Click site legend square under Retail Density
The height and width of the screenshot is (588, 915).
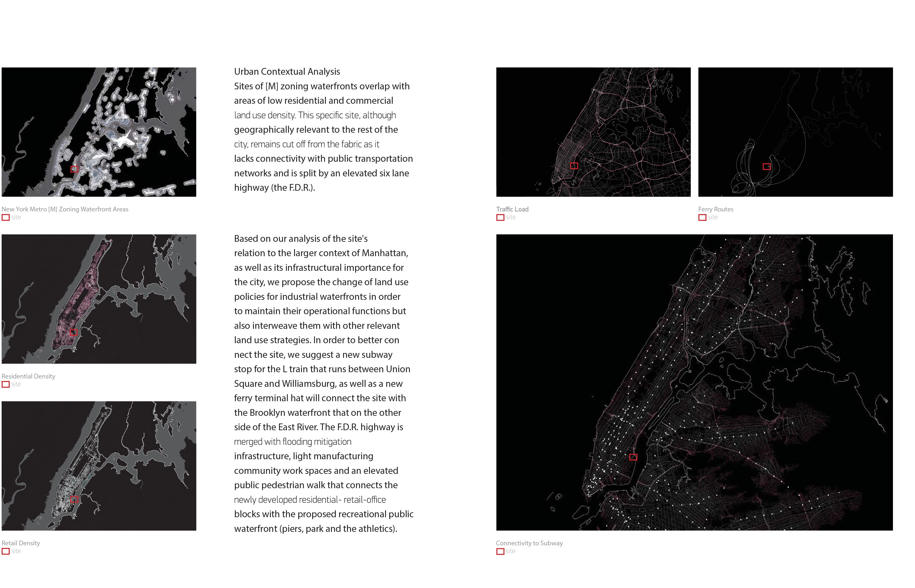pyautogui.click(x=6, y=551)
